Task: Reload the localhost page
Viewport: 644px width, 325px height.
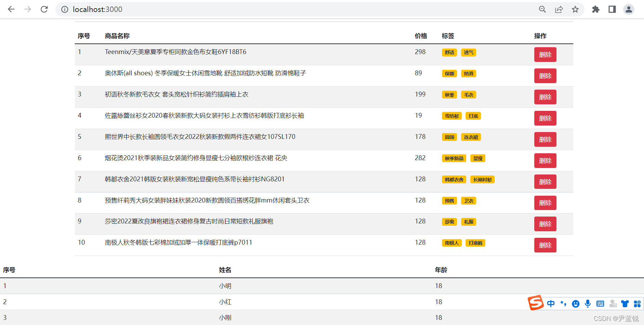Action: (44, 9)
